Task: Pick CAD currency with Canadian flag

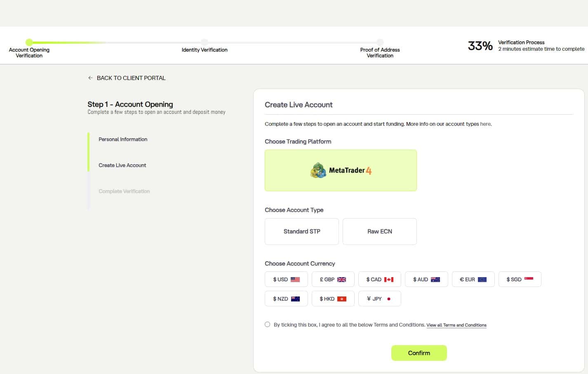Action: (380, 279)
